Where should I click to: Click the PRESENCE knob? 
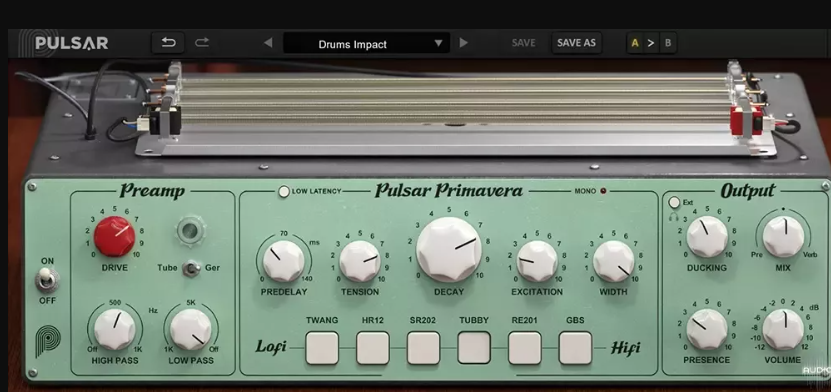707,329
